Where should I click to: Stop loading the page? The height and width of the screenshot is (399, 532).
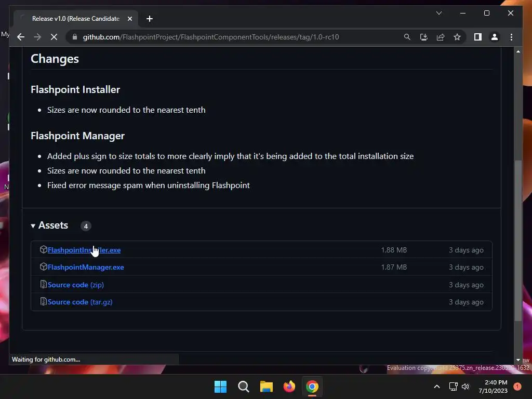pyautogui.click(x=54, y=37)
